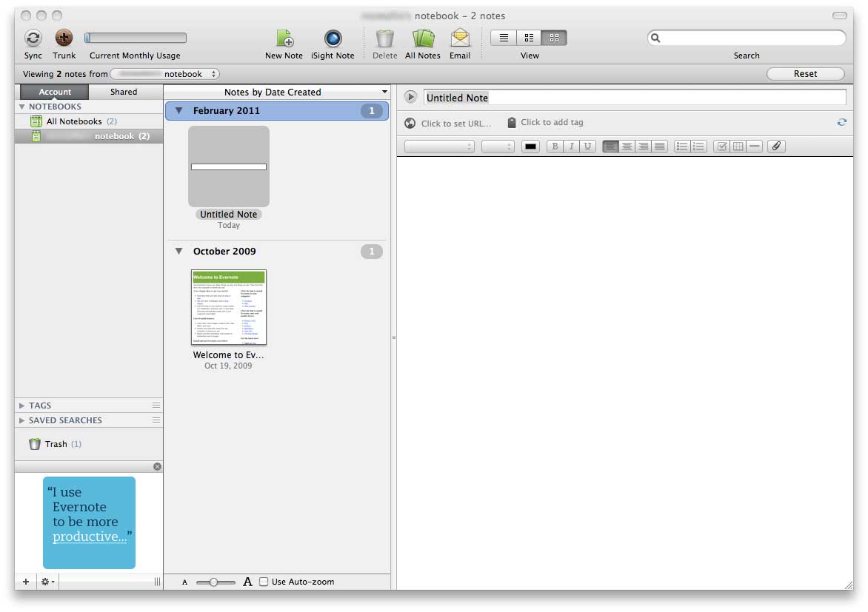This screenshot has width=868, height=612.
Task: Attach a file with paperclip icon
Action: pos(776,147)
